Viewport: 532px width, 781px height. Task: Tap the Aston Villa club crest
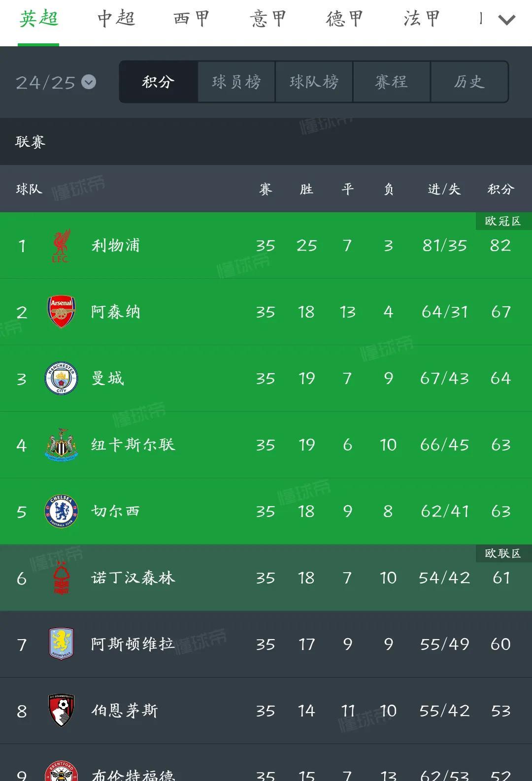[61, 644]
